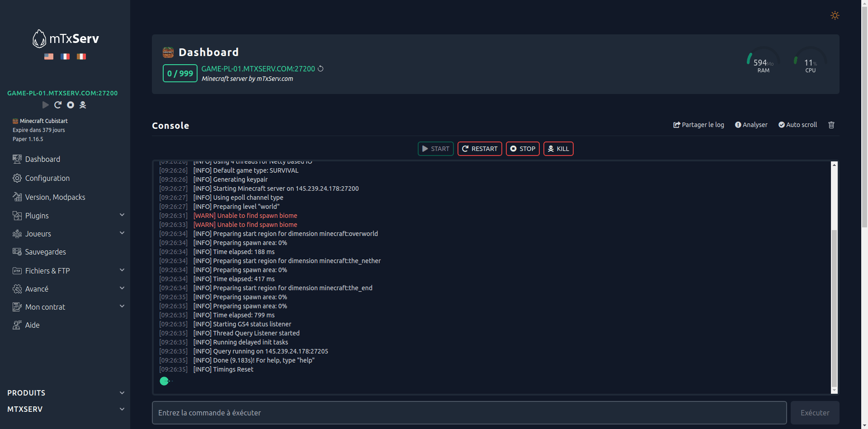Click the RESTART button above console
868x429 pixels.
480,149
